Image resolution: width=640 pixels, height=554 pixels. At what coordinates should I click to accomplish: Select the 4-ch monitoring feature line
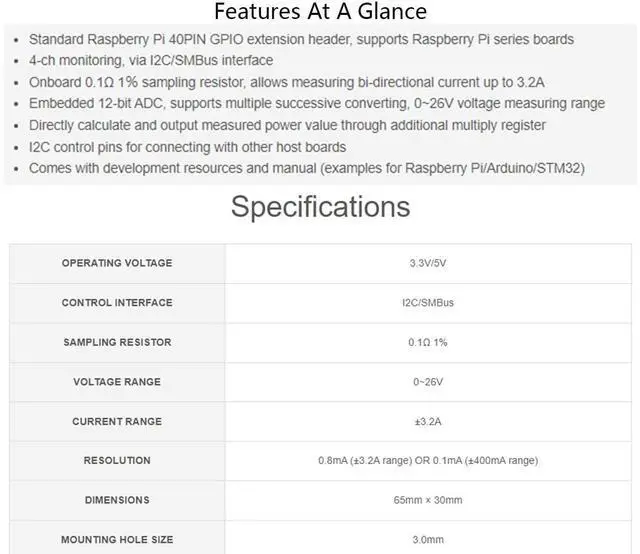pyautogui.click(x=150, y=60)
